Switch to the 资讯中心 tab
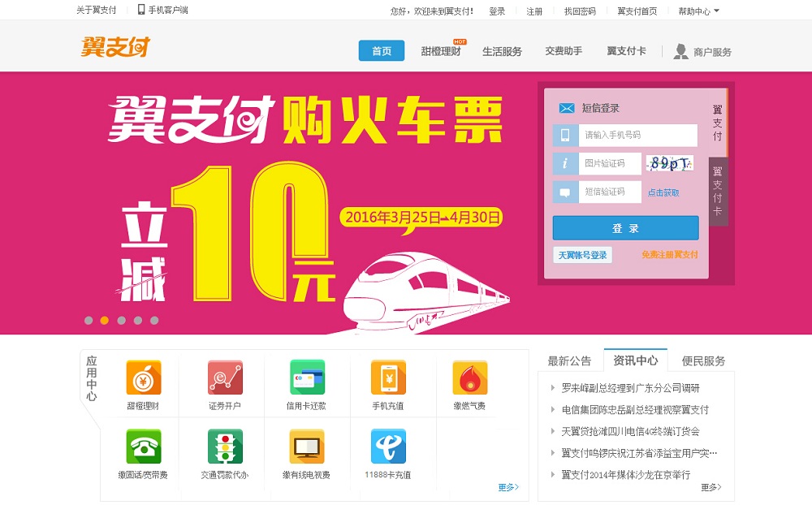 (x=636, y=360)
